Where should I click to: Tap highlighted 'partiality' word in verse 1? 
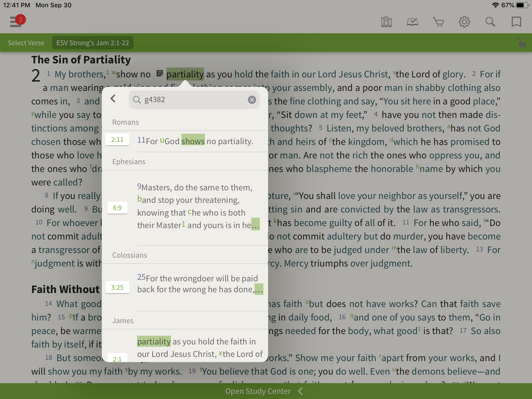[x=185, y=74]
